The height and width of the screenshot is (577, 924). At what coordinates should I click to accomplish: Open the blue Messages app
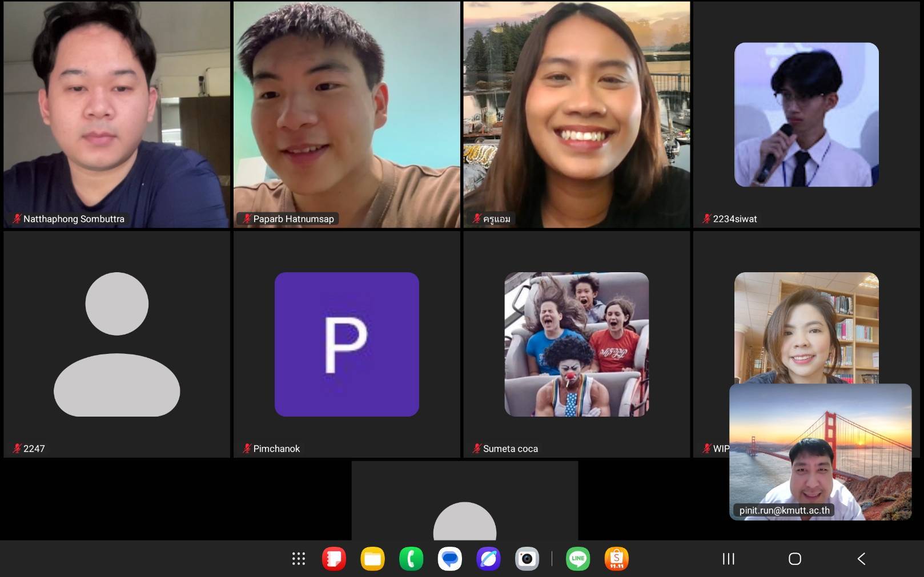[450, 559]
